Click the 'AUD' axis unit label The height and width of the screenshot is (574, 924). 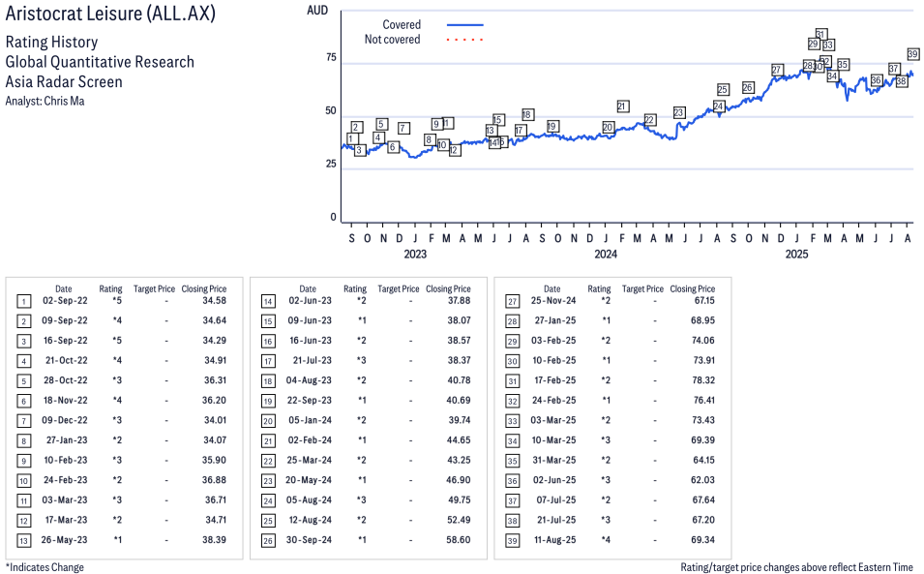(x=317, y=11)
